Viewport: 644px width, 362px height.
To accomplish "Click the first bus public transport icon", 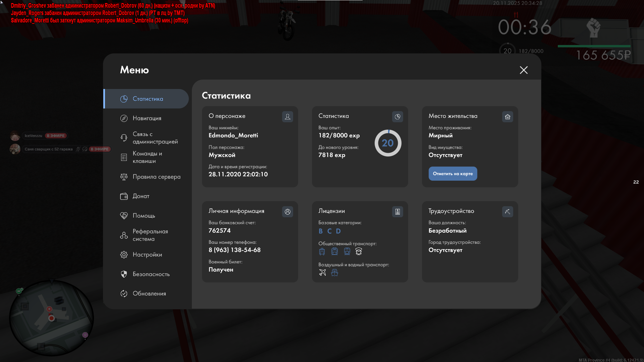I will [322, 252].
